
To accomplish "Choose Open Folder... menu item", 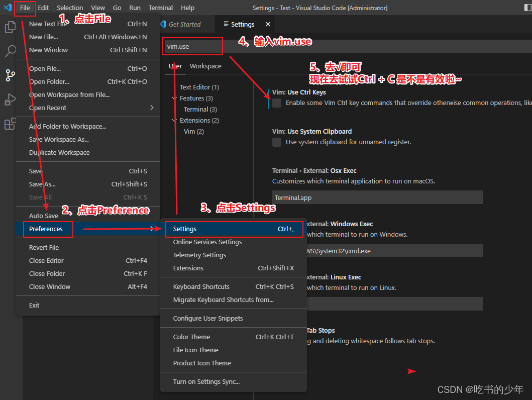I will coord(88,81).
